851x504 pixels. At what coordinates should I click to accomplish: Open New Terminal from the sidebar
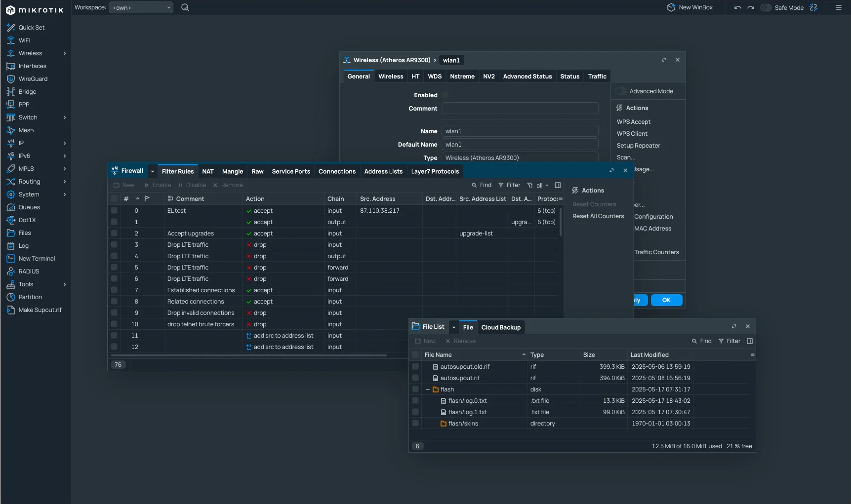click(x=37, y=259)
